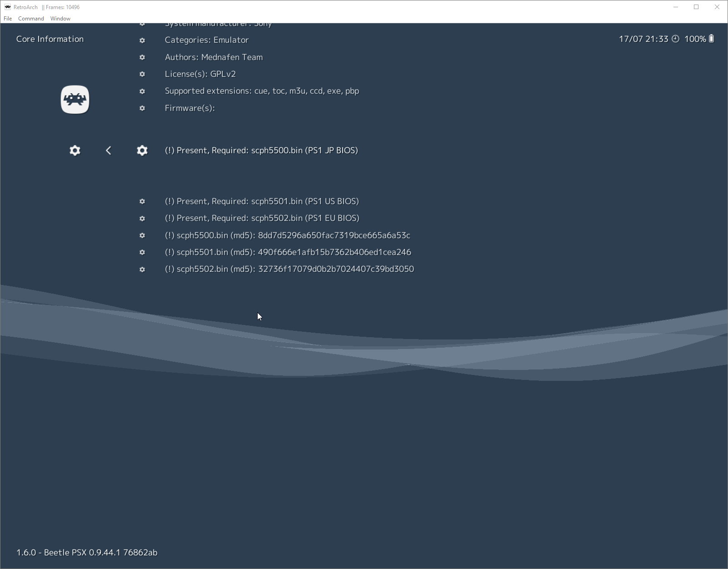Click the battery icon at top right
The height and width of the screenshot is (569, 728).
coord(711,39)
